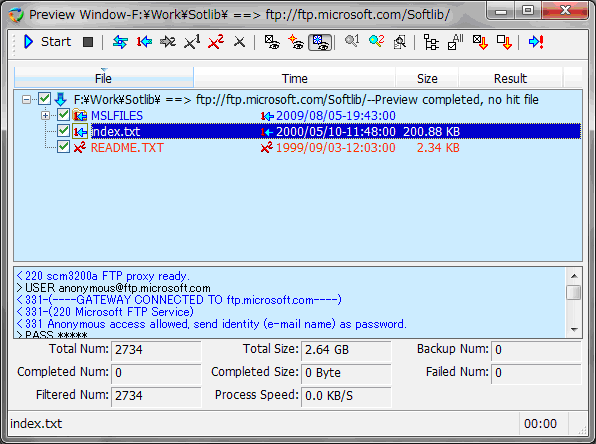Viewport: 596px width, 444px height.
Task: Click the log panel scroll-up arrow
Action: tap(574, 276)
